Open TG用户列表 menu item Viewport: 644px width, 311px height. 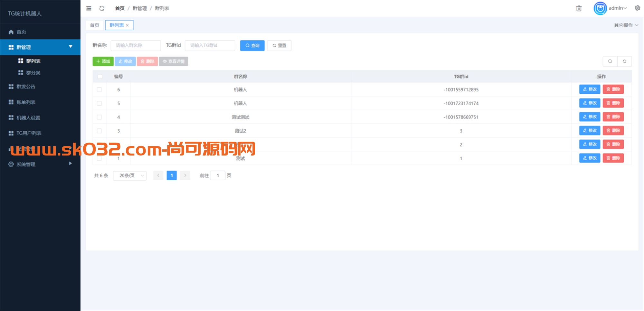pos(40,133)
